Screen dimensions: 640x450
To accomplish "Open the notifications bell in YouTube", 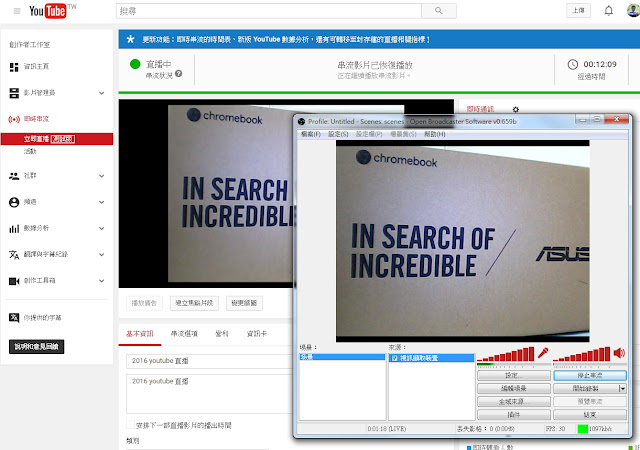I will pyautogui.click(x=609, y=11).
